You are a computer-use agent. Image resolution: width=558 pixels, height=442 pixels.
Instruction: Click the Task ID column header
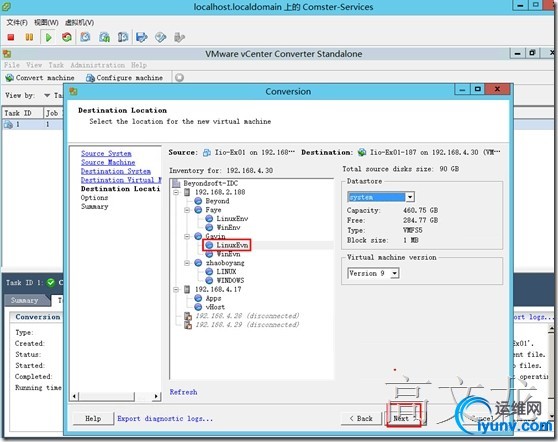coord(23,113)
